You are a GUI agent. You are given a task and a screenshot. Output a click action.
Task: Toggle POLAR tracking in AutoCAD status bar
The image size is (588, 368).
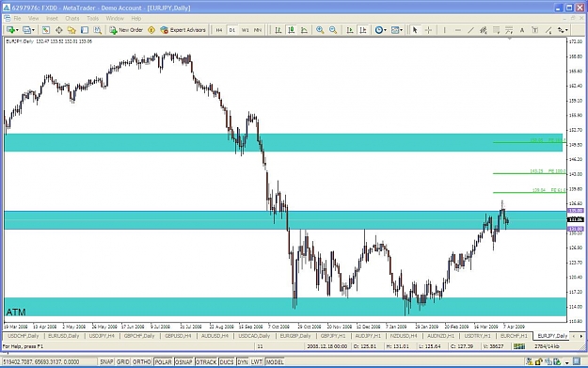tap(164, 362)
